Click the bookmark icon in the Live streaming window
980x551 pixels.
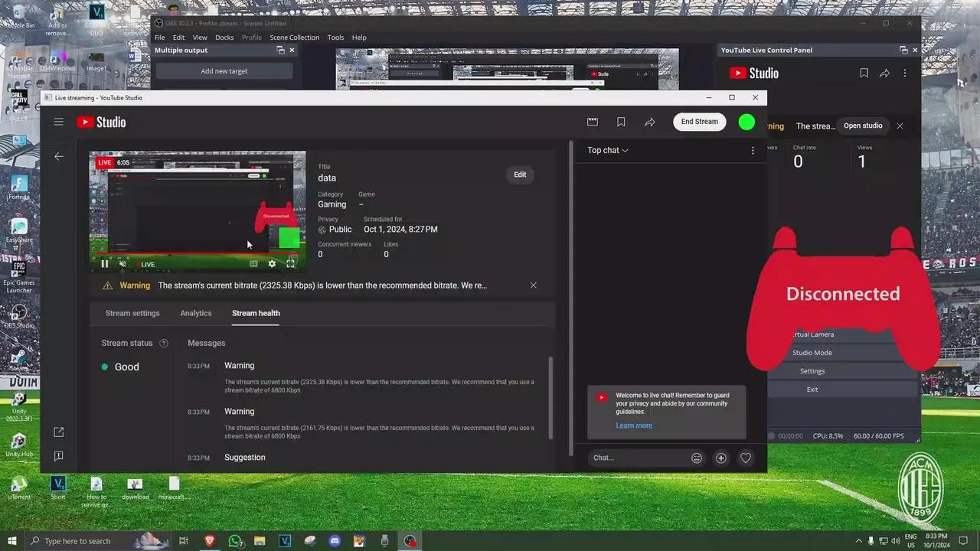pyautogui.click(x=621, y=122)
